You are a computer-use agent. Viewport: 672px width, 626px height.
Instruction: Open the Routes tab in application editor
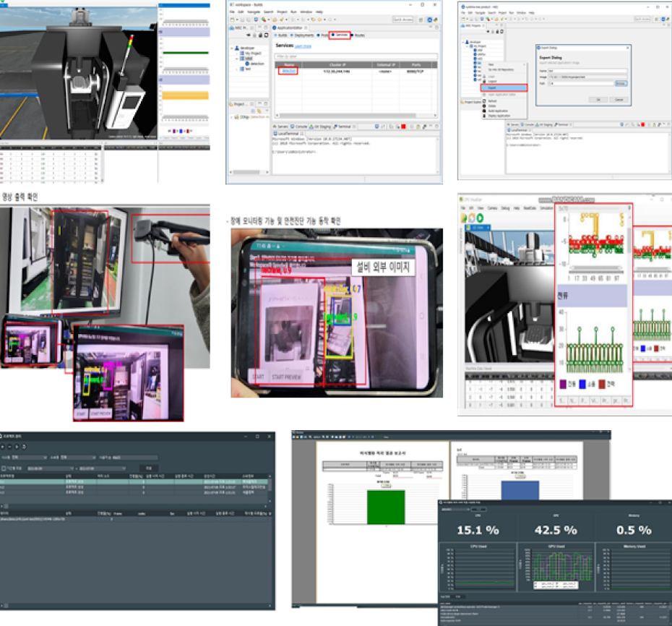click(360, 35)
